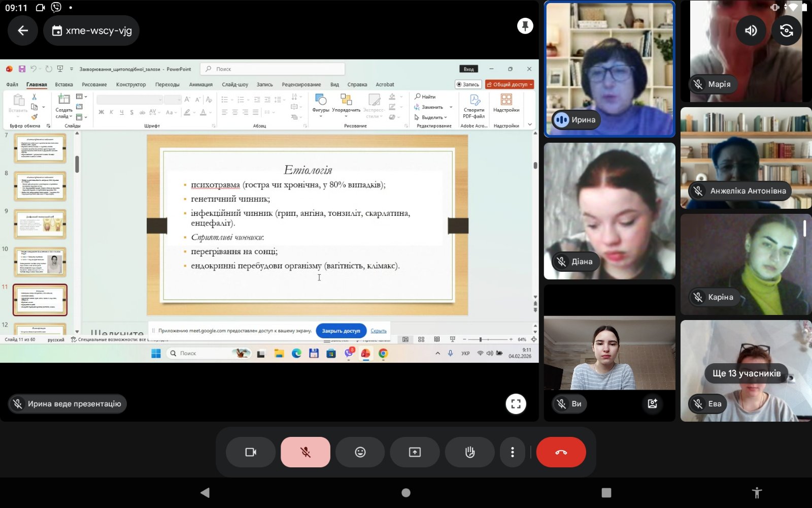Open the emoji reactions button
The image size is (812, 508).
pos(360,452)
